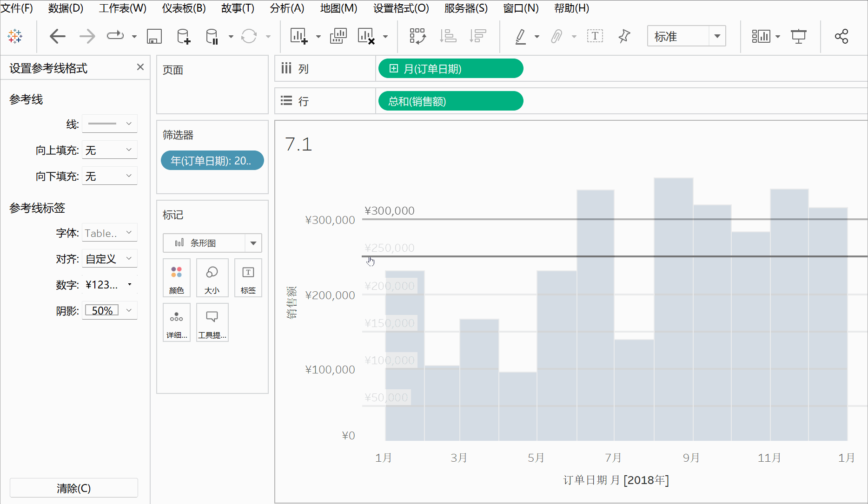The image size is (868, 504).
Task: Click the pause auto updates icon
Action: 212,36
